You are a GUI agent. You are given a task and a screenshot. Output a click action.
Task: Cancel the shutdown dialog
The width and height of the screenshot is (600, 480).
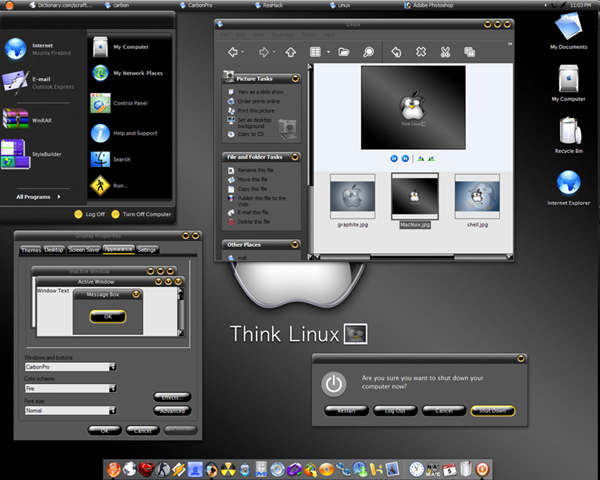(444, 411)
